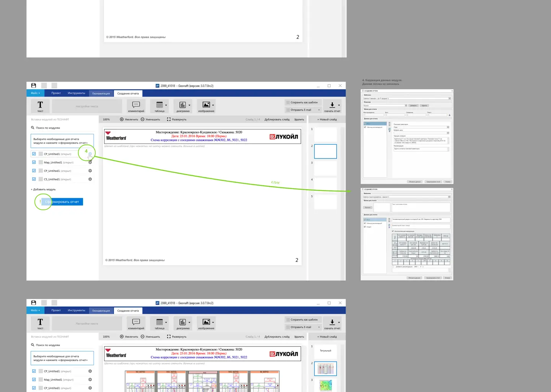Click таблица grid icon in middle window
Image resolution: width=551 pixels, height=392 pixels.
[x=160, y=105]
